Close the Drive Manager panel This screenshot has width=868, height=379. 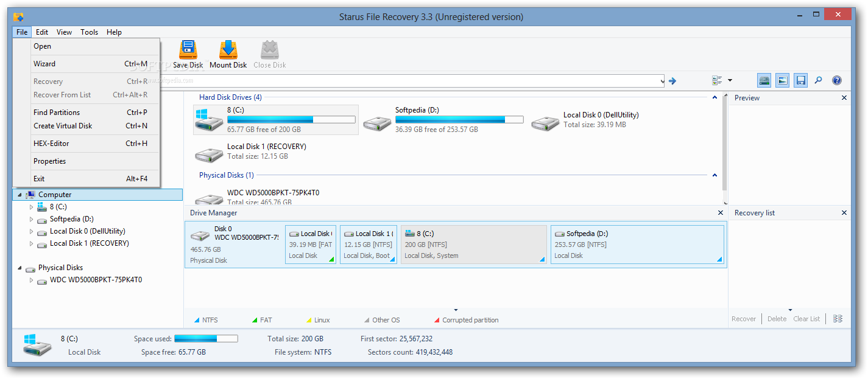tap(720, 213)
